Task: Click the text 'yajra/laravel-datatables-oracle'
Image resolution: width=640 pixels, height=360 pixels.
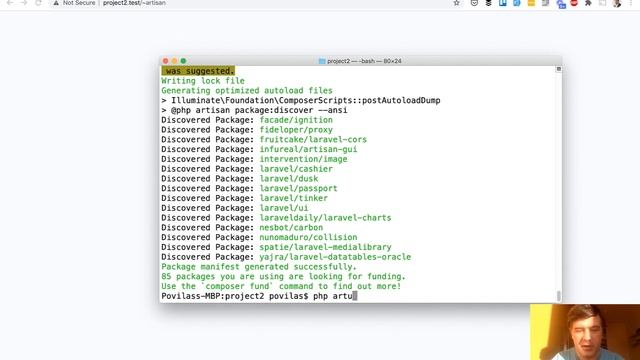Action: [x=335, y=257]
